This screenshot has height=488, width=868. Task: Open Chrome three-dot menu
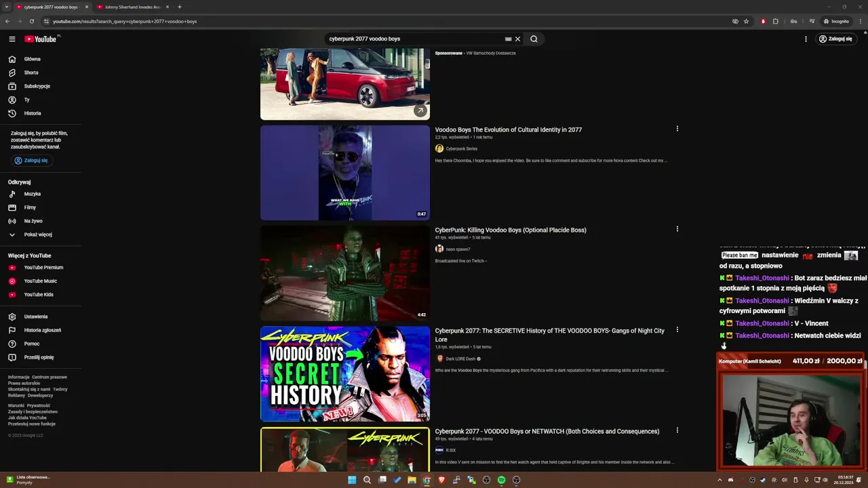tap(860, 21)
